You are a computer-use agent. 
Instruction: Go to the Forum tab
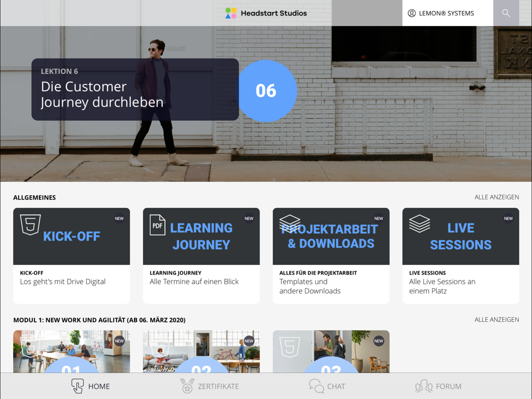[x=438, y=386]
